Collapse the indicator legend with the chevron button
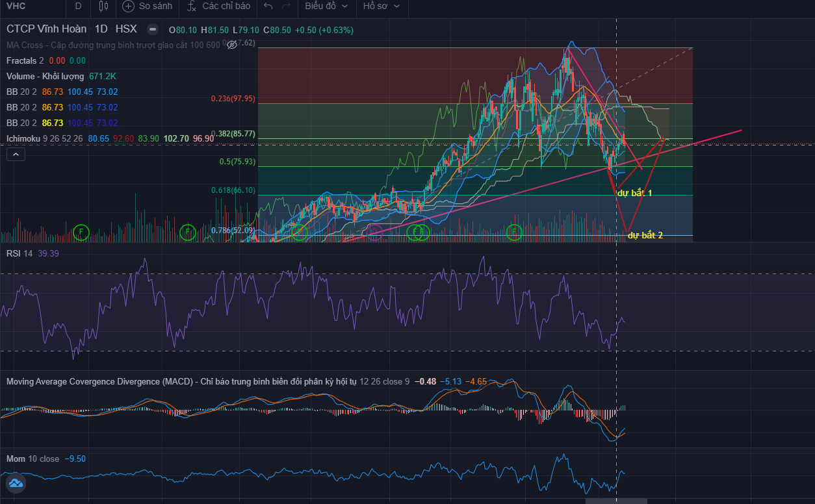815x504 pixels. [16, 155]
